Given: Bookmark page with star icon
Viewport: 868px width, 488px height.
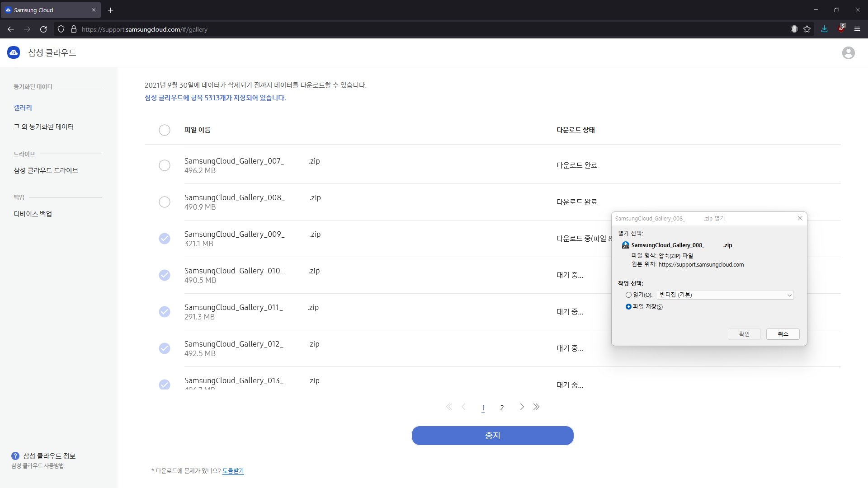Looking at the screenshot, I should click(807, 29).
